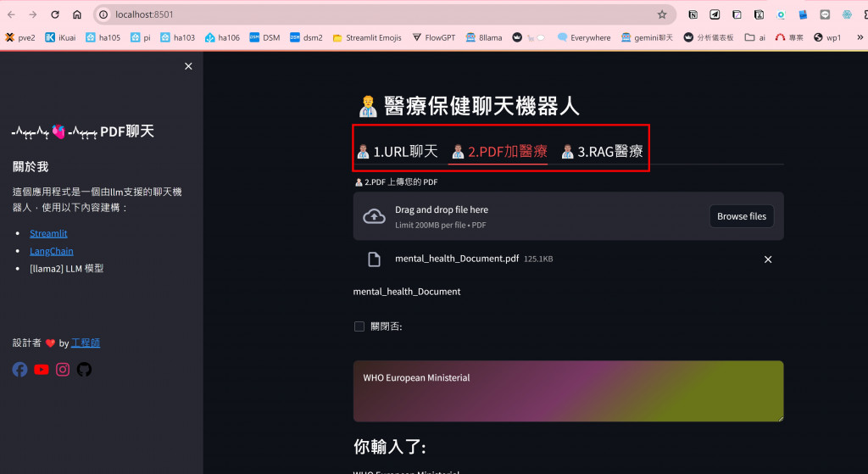Image resolution: width=868 pixels, height=474 pixels.
Task: Click the mental_health_Document.pdf file icon
Action: click(x=374, y=259)
